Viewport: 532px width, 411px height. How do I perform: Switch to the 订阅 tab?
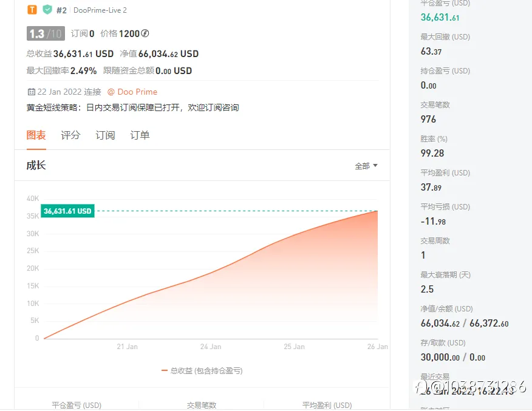[105, 135]
